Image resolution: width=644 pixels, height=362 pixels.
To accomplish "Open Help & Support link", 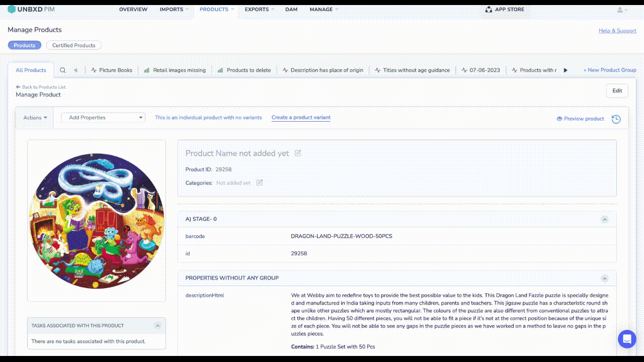I will (x=617, y=31).
